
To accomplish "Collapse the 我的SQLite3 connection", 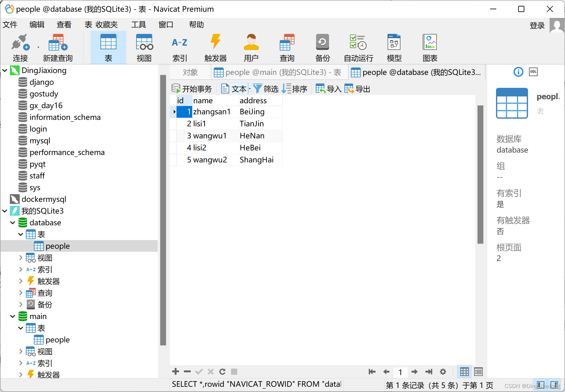I will [x=5, y=211].
